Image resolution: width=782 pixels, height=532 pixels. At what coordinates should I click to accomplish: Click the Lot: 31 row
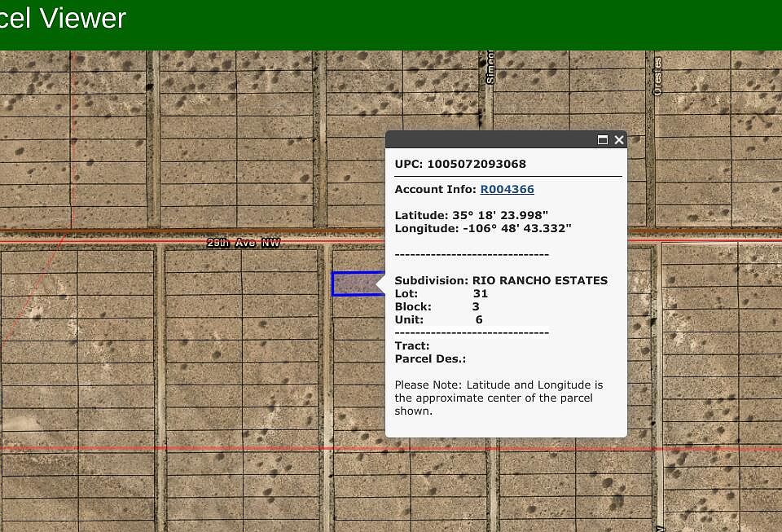point(441,293)
